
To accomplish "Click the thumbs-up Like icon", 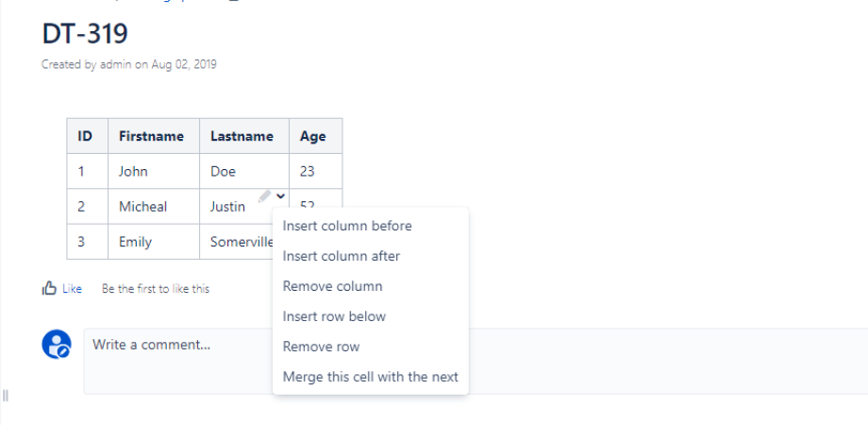I will coord(49,288).
